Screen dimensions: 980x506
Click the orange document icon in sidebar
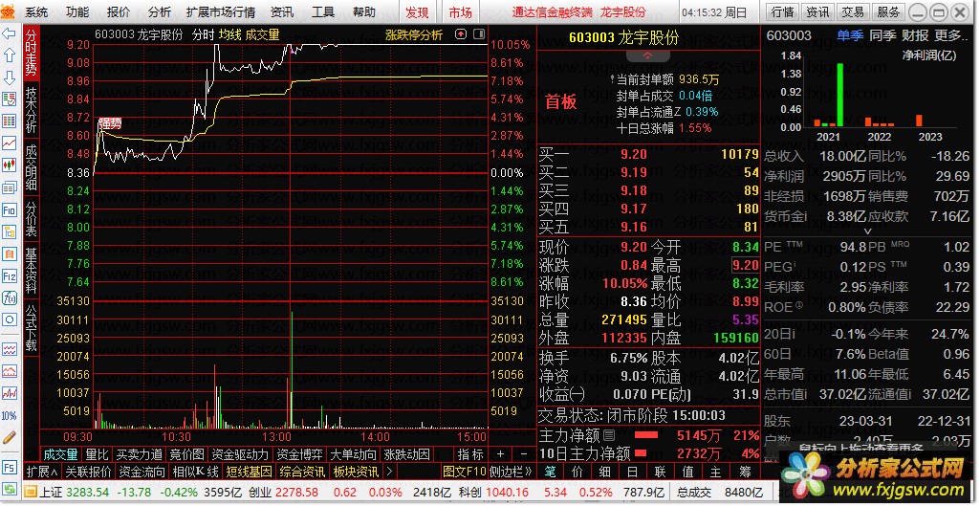[10, 253]
